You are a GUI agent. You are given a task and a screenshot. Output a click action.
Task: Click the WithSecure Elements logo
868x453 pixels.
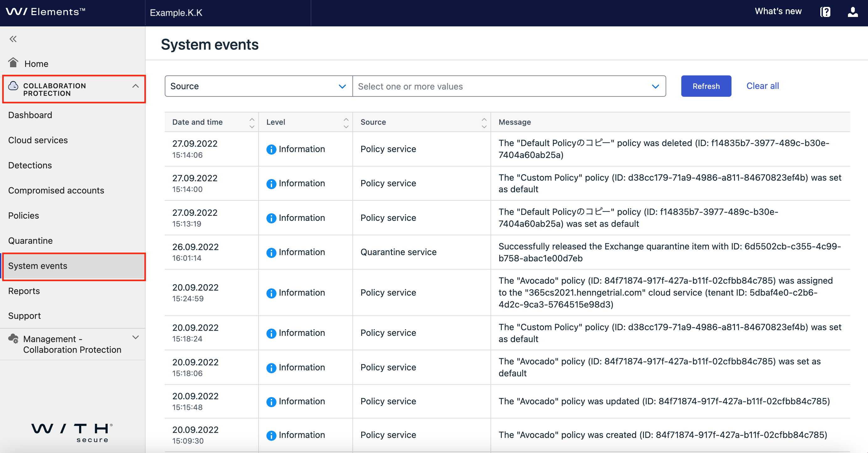coord(46,12)
